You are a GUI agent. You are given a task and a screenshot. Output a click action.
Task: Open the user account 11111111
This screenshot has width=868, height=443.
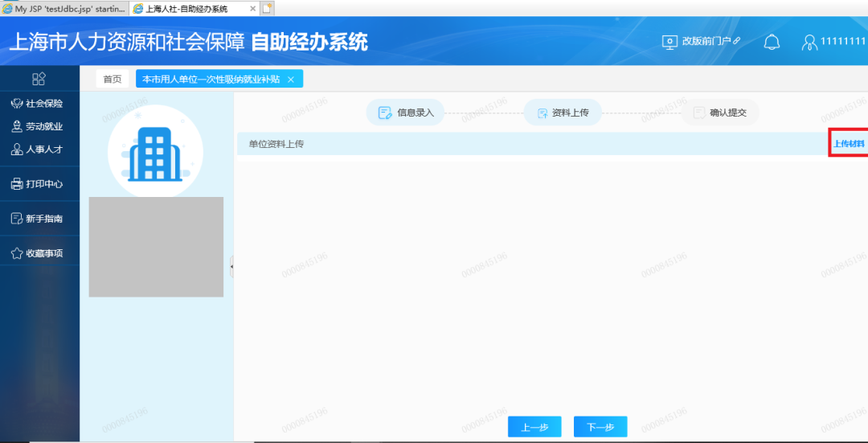[835, 42]
